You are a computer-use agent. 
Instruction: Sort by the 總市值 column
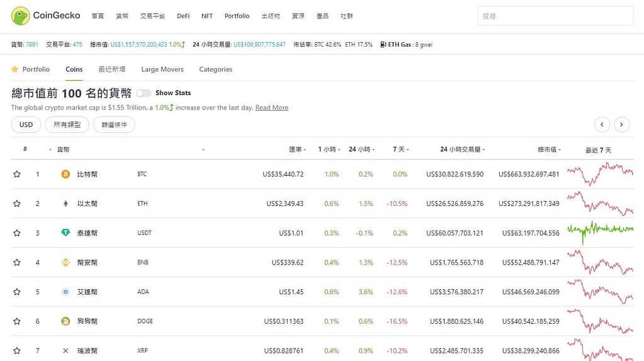coord(549,149)
